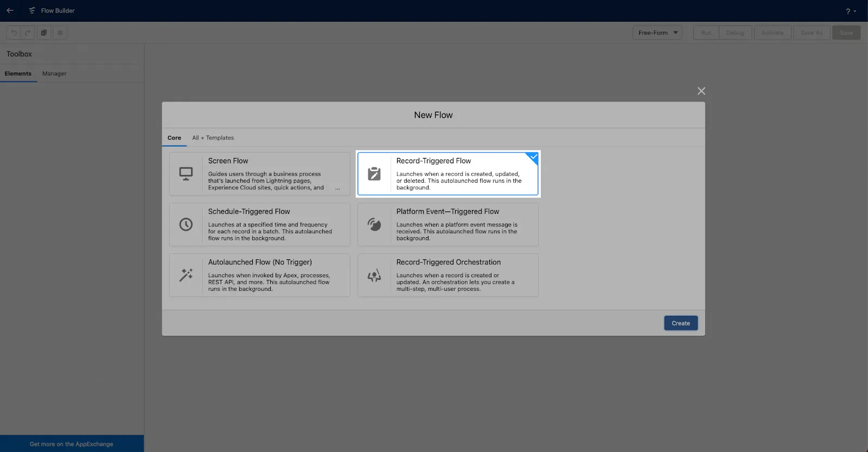The height and width of the screenshot is (452, 868).
Task: Click the Create button
Action: pyautogui.click(x=681, y=323)
